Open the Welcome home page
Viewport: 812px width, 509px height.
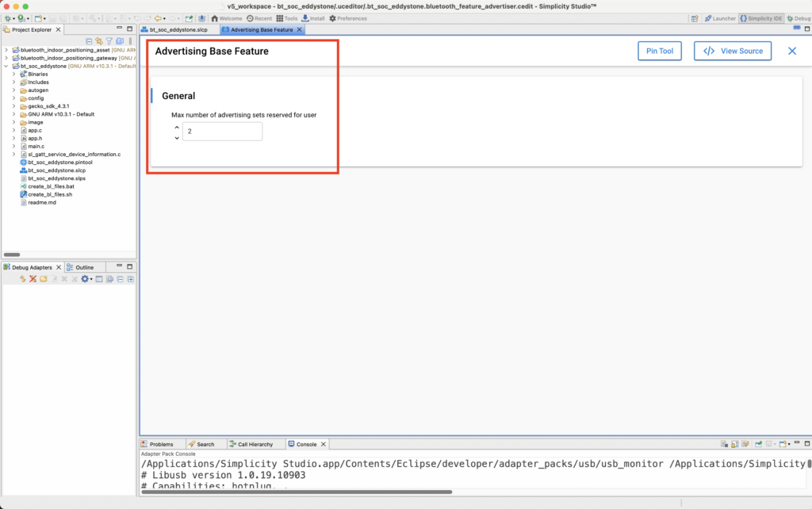tap(227, 18)
